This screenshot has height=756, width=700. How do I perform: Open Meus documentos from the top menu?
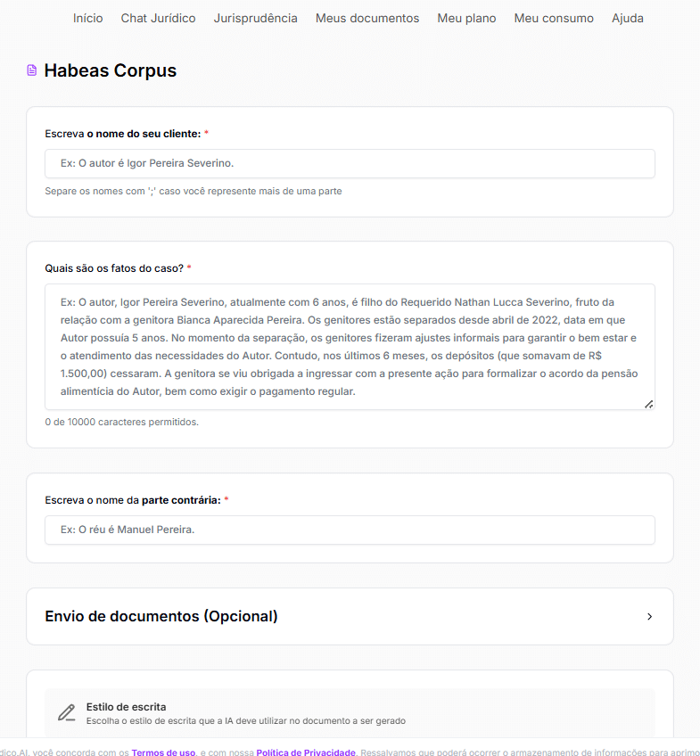coord(366,18)
